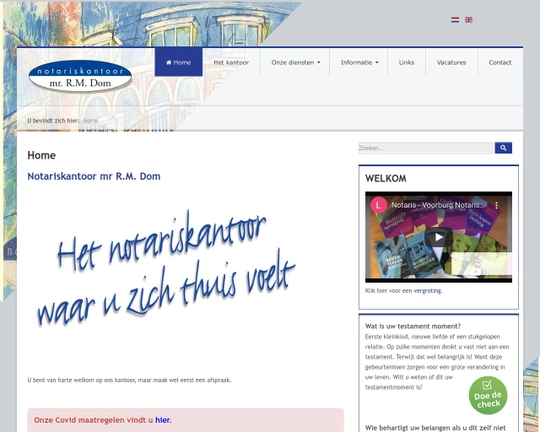Click the handwritten 'Het notariskantoor' slogan image
Viewport: 540px width, 432px height.
[166, 269]
